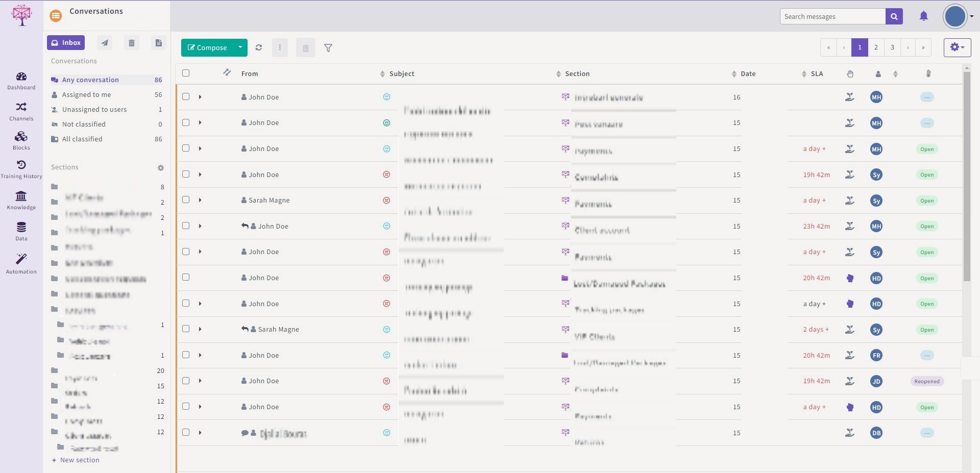
Task: Select Unassigned to users filter
Action: point(107,110)
